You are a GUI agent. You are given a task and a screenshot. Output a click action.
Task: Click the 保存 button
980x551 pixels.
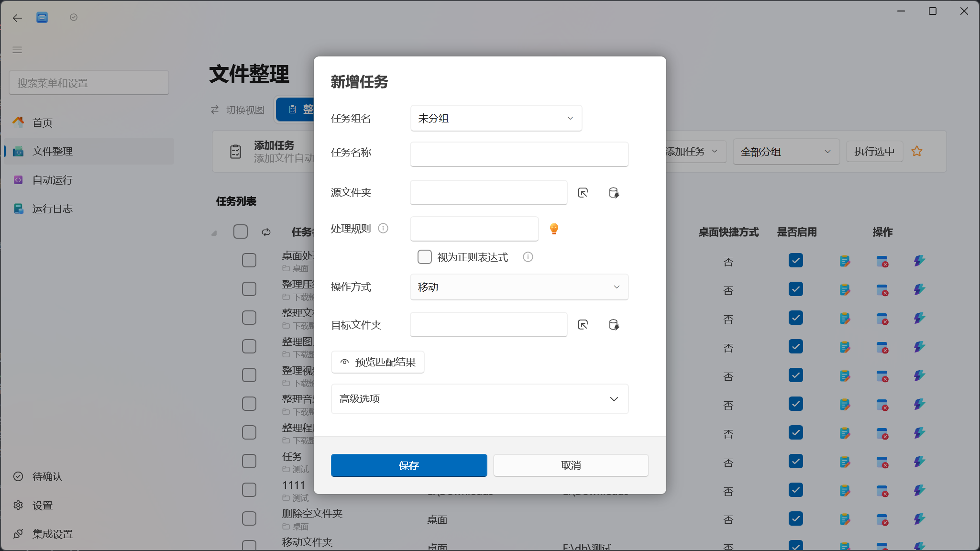[x=409, y=465]
